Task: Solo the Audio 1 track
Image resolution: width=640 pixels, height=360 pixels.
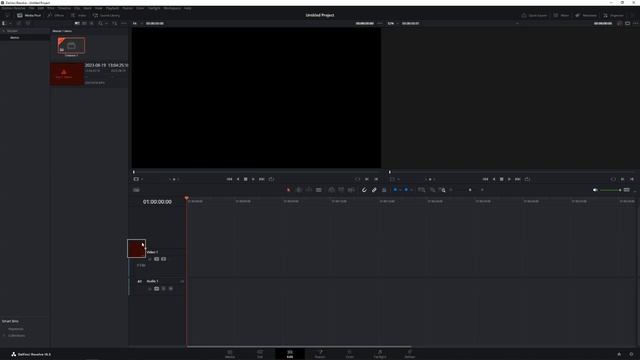Action: pyautogui.click(x=164, y=289)
